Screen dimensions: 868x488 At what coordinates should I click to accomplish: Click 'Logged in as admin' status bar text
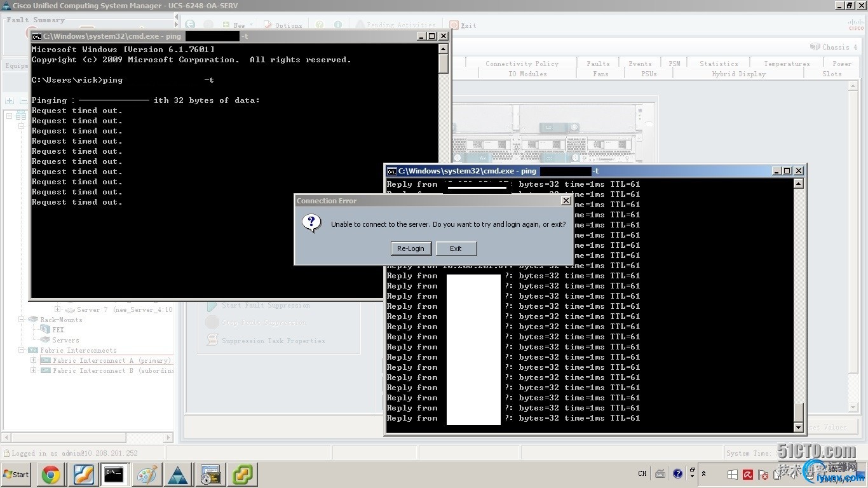pos(74,453)
